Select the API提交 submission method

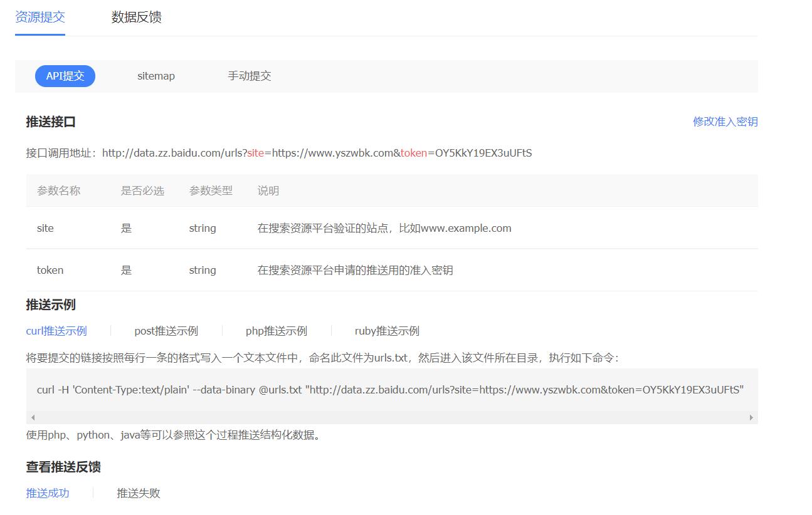[x=65, y=76]
